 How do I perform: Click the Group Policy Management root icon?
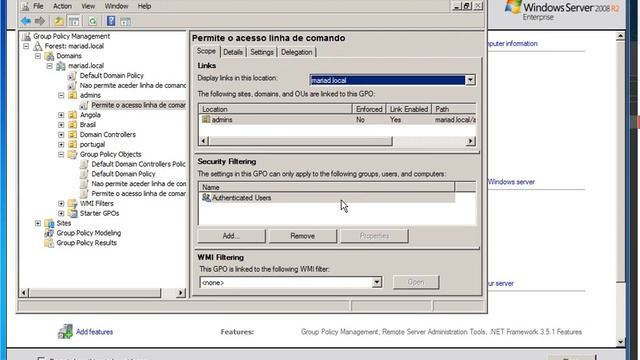26,36
